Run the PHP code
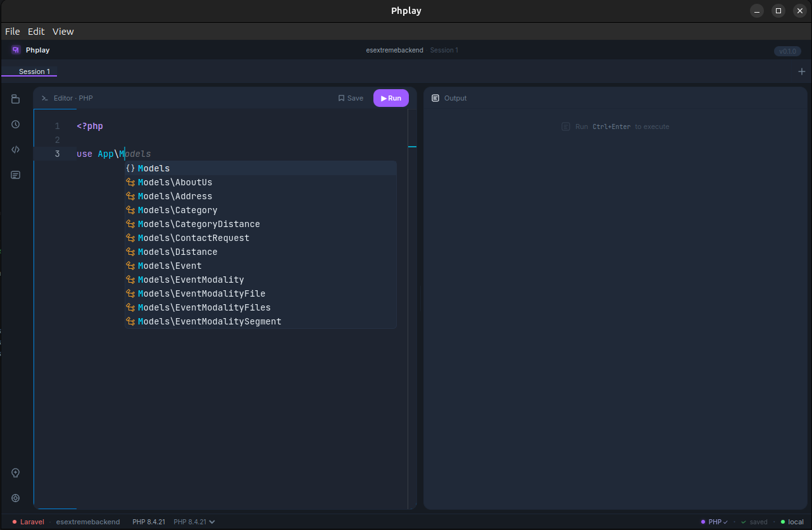Image resolution: width=812 pixels, height=530 pixels. (x=391, y=98)
